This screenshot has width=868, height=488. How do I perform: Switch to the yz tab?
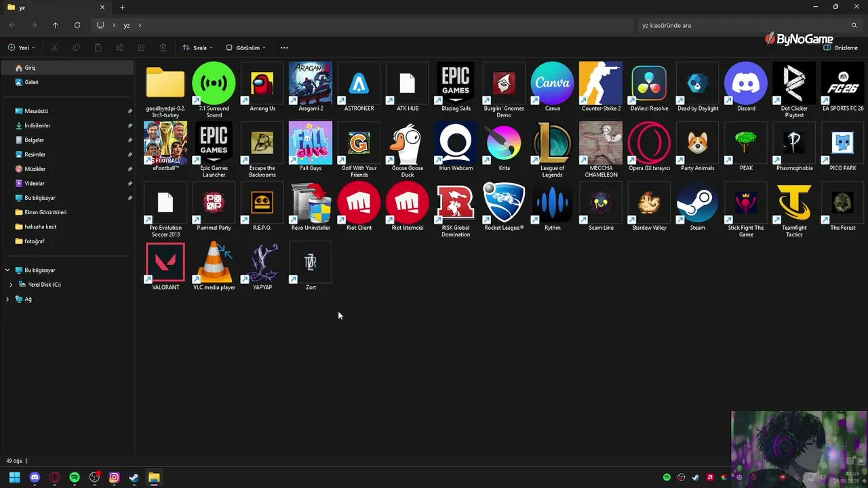(56, 7)
